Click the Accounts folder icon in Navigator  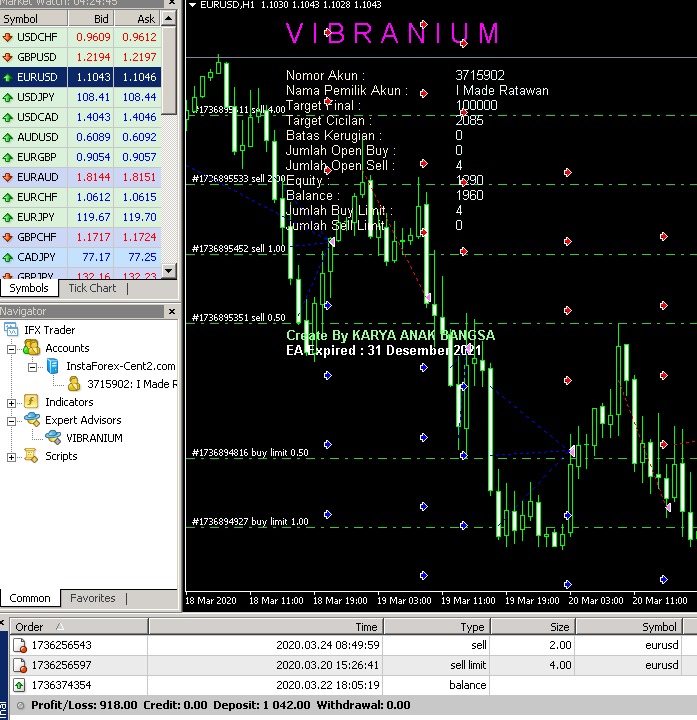pyautogui.click(x=31, y=348)
